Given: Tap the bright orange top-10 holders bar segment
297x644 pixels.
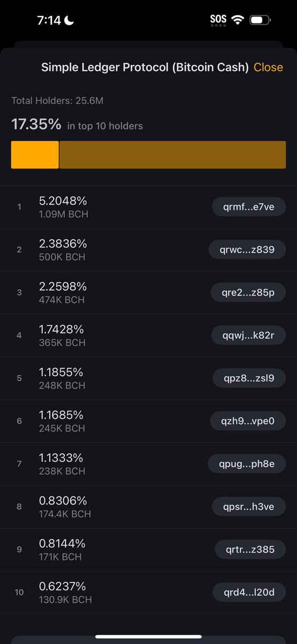Looking at the screenshot, I should pos(35,155).
